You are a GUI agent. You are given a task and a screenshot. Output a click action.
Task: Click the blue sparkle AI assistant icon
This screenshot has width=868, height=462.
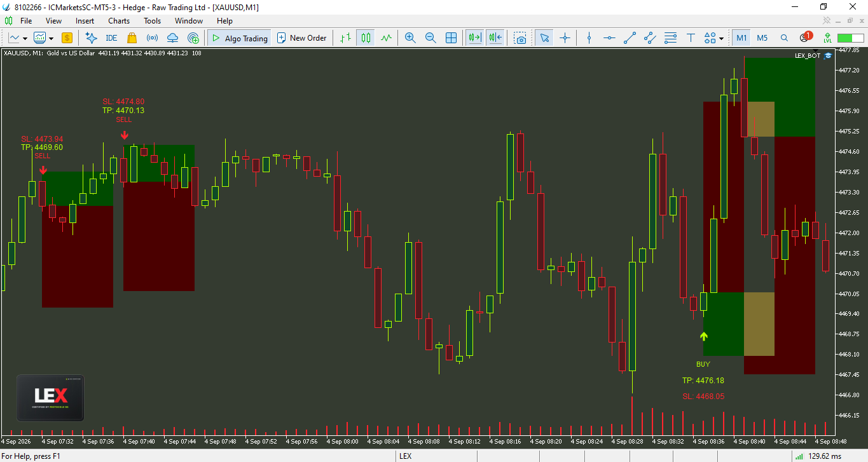tap(91, 38)
